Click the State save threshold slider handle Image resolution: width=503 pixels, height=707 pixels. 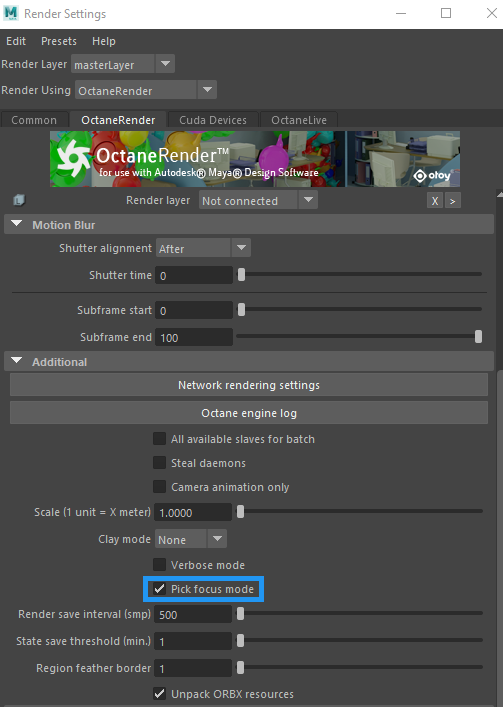coord(241,640)
